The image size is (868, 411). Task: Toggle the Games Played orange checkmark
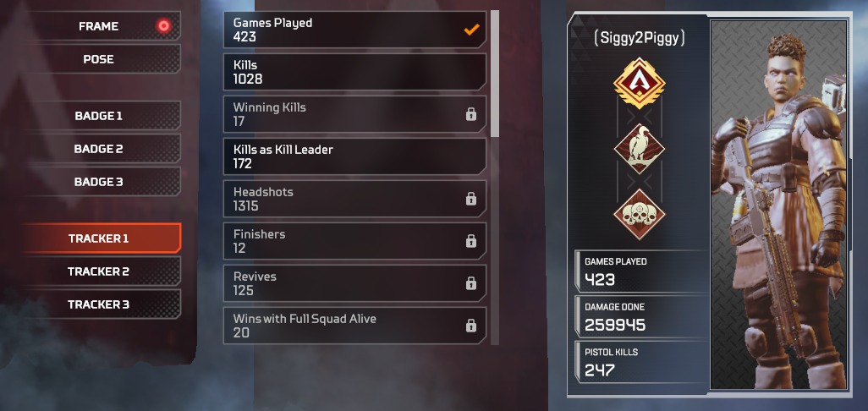[x=471, y=30]
